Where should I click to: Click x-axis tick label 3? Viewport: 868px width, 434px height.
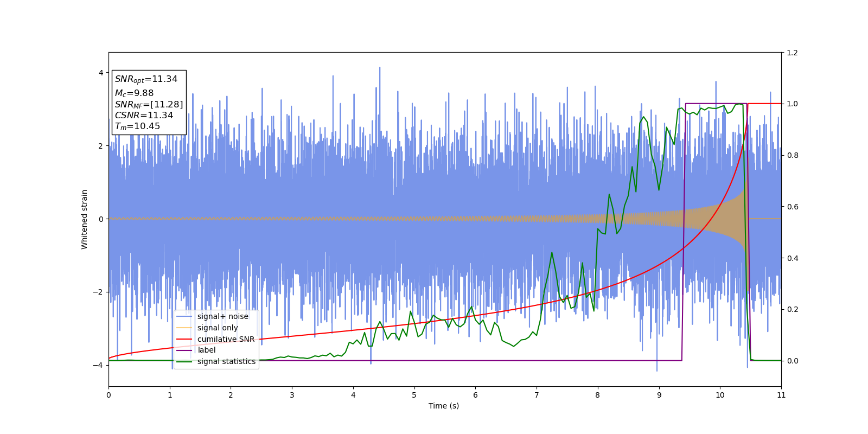[292, 395]
